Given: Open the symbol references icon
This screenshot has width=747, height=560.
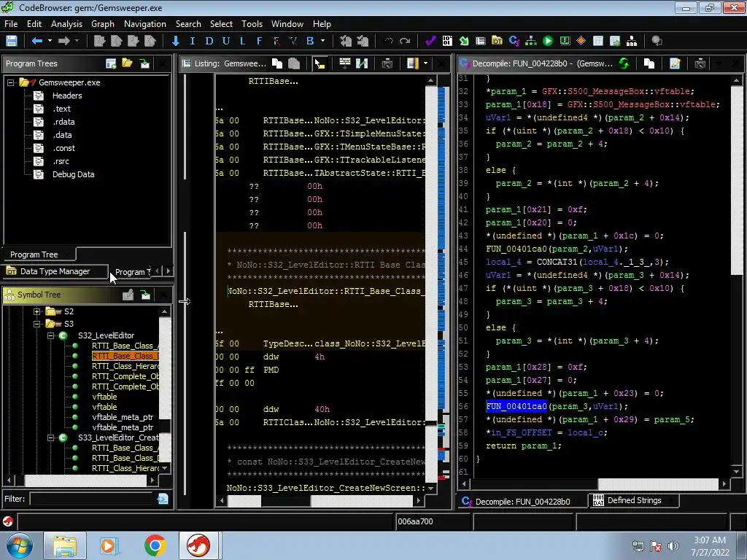Looking at the screenshot, I should [x=614, y=41].
